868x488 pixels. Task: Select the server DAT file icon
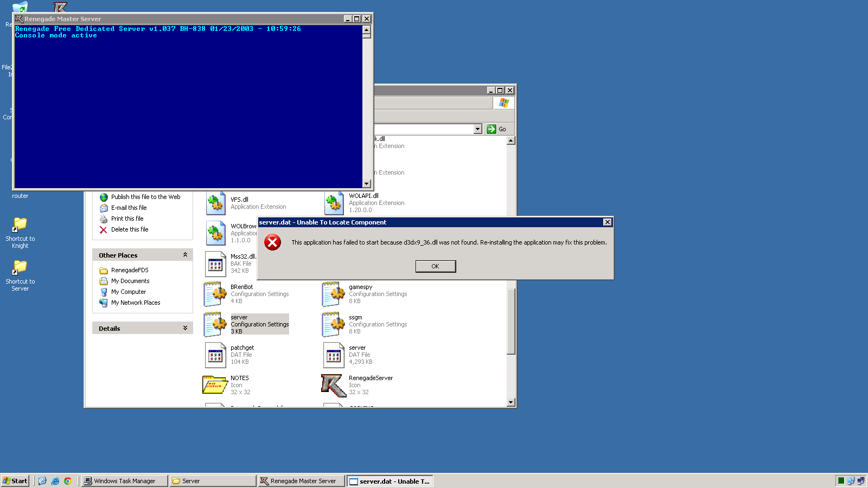pos(334,355)
